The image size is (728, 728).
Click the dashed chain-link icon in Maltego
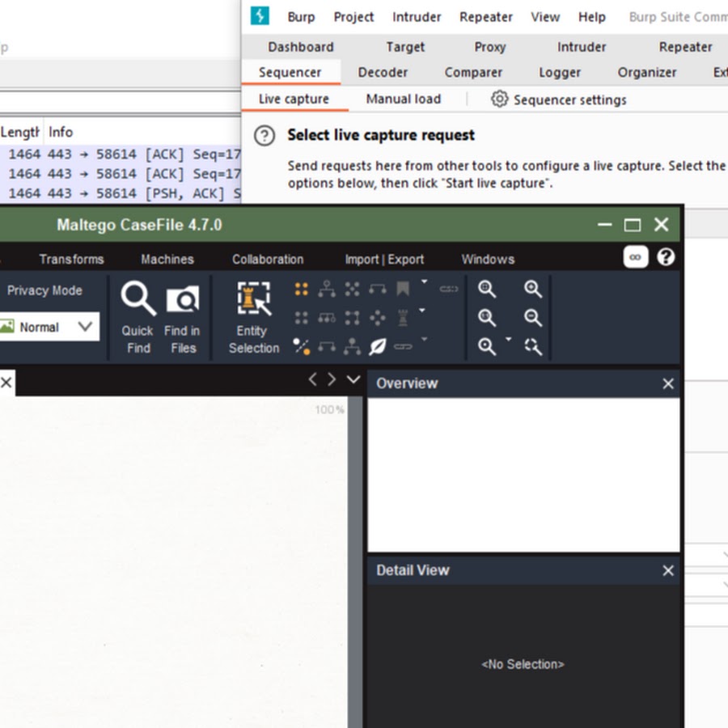(449, 289)
